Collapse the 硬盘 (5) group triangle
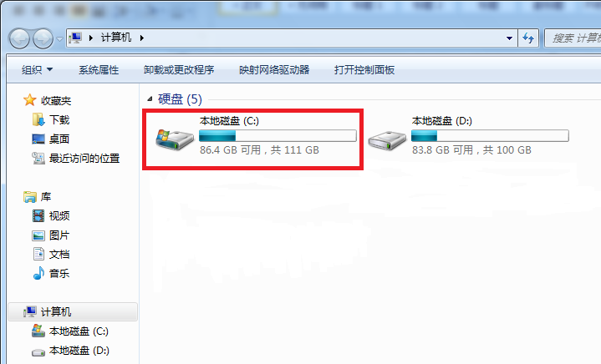 coord(150,99)
